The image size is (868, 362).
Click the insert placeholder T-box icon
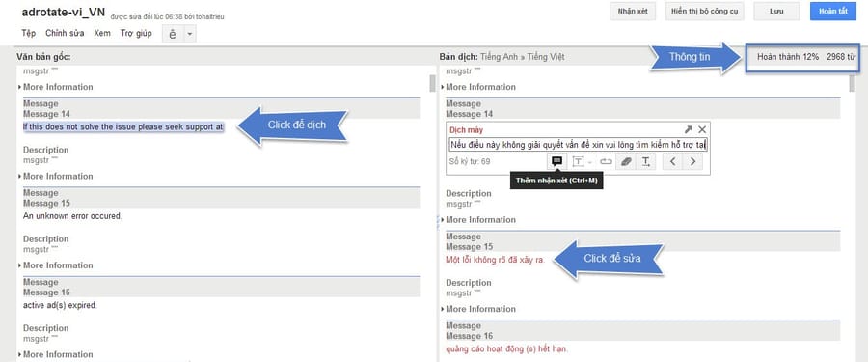pos(578,162)
